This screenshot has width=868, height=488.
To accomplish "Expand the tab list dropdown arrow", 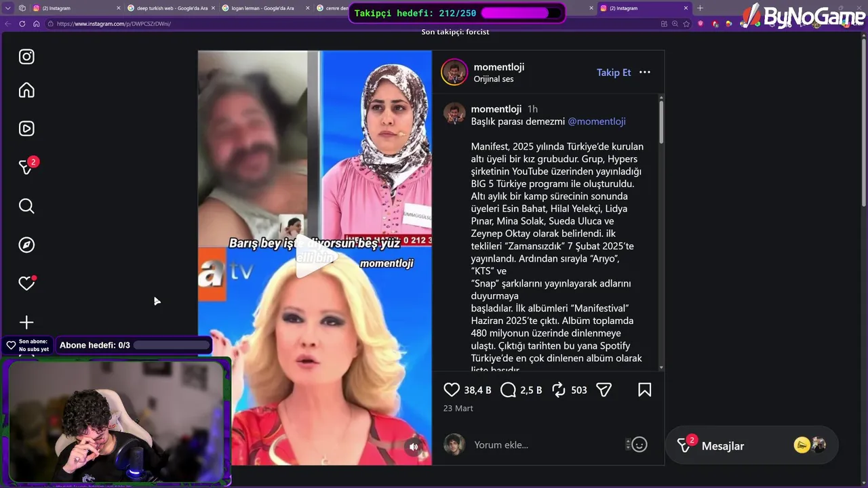I will tap(7, 8).
